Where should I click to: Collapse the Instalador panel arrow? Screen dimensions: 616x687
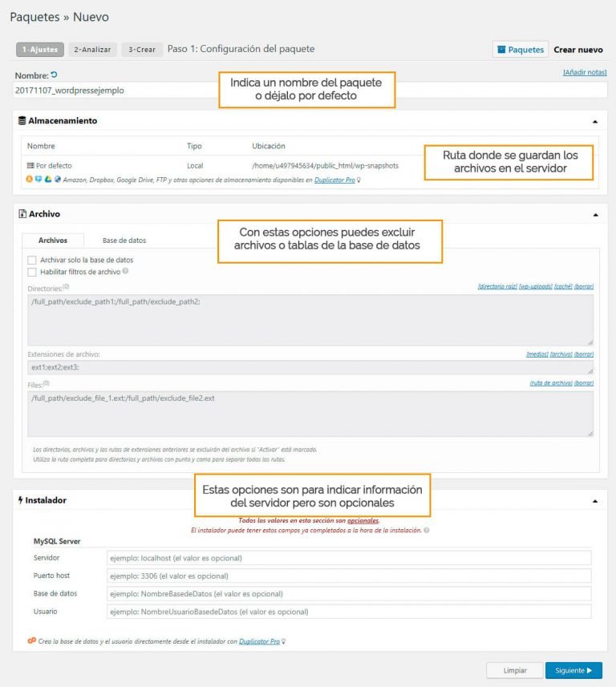(x=594, y=501)
